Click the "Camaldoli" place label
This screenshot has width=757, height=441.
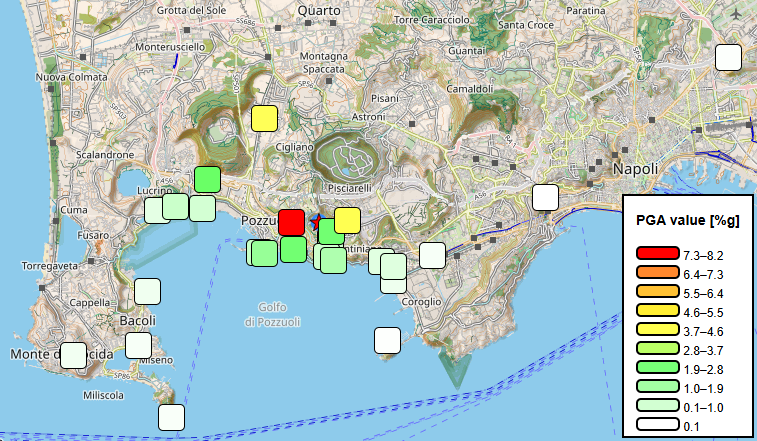pyautogui.click(x=470, y=89)
